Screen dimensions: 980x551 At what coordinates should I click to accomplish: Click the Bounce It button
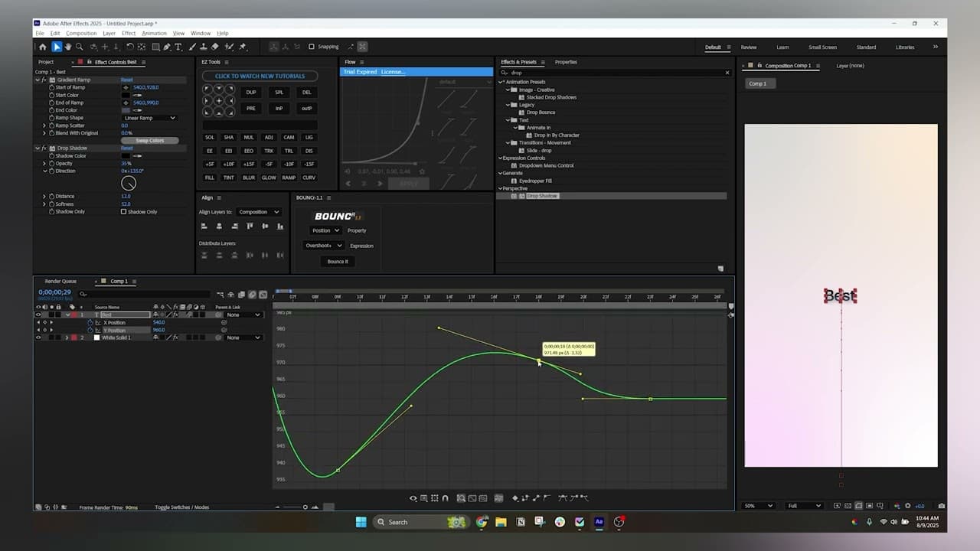pyautogui.click(x=337, y=262)
